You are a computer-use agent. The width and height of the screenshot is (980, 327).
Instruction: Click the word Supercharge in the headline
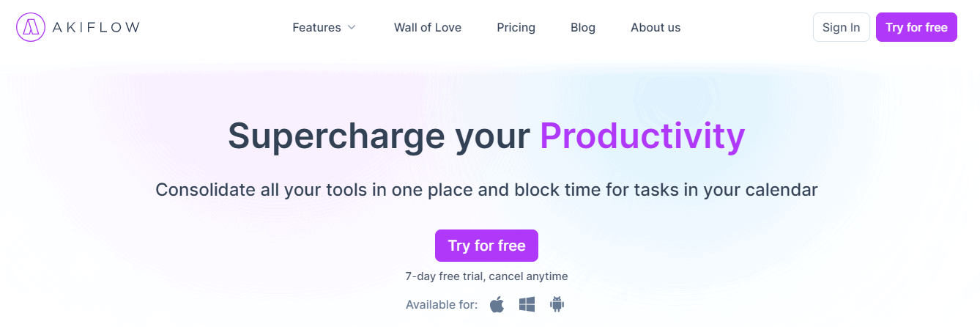click(x=335, y=136)
